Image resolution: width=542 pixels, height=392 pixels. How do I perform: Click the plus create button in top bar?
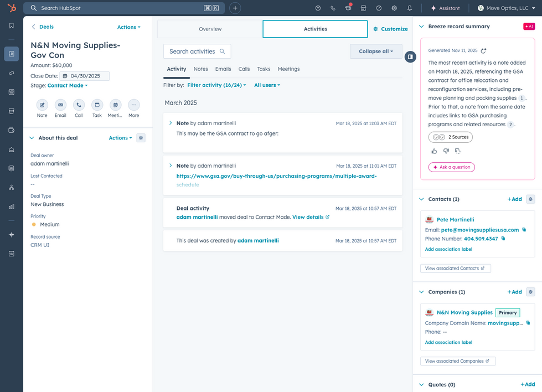tap(235, 8)
